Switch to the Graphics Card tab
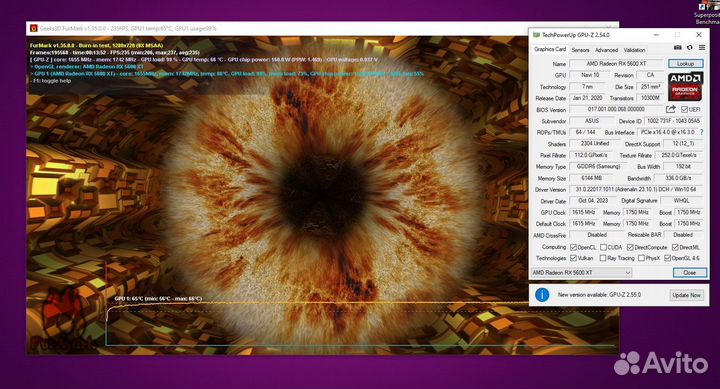The image size is (720, 389). 550,49
